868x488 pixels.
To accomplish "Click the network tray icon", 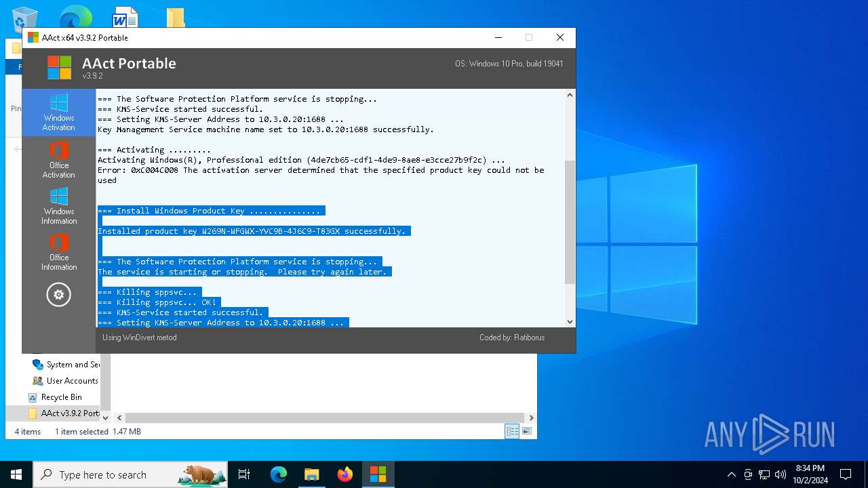I will click(764, 474).
